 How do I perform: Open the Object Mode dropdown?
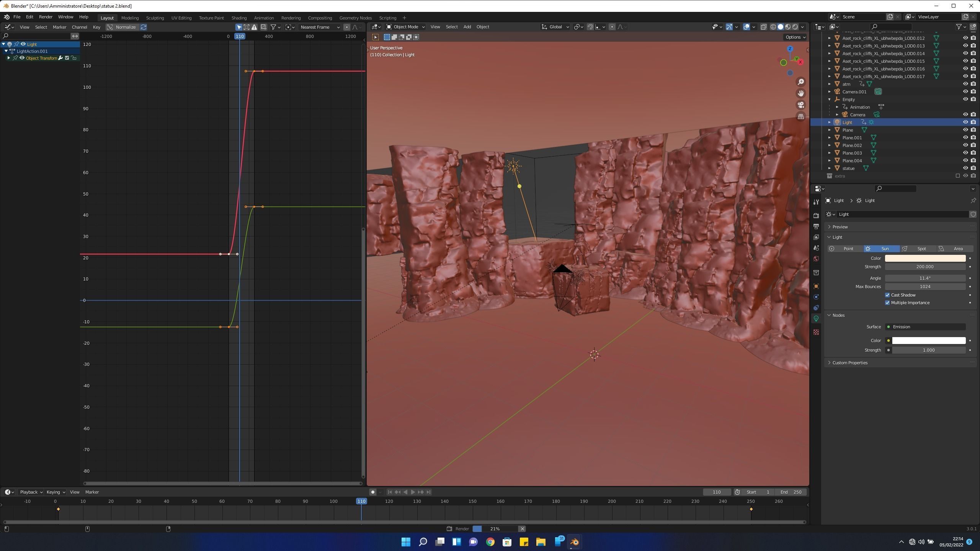pos(405,27)
